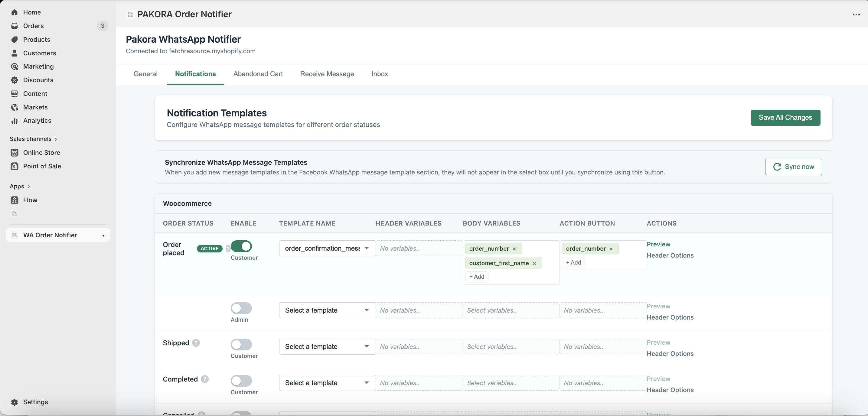Image resolution: width=868 pixels, height=416 pixels.
Task: Open Shipped row body Select variables field
Action: 511,346
